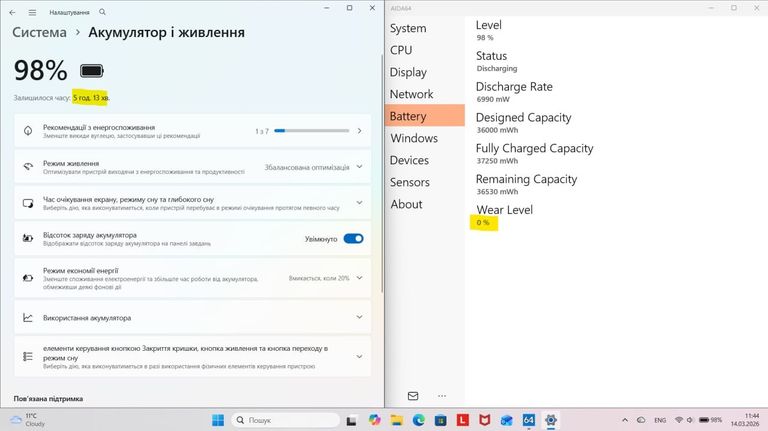768x431 pixels.
Task: Select Network in AIDA64 sidebar
Action: [411, 94]
